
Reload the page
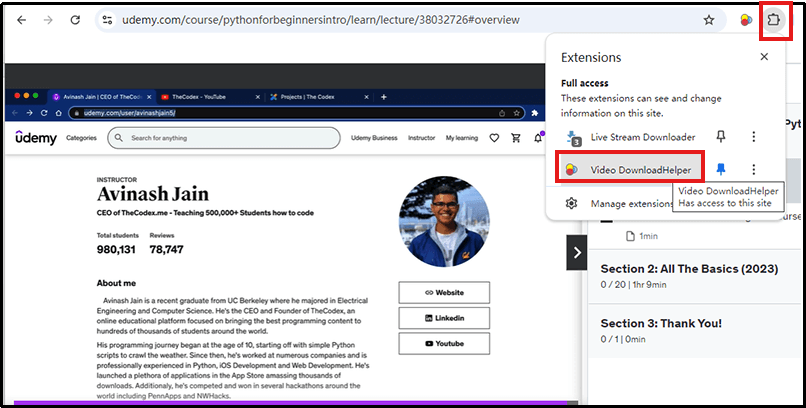pyautogui.click(x=75, y=20)
